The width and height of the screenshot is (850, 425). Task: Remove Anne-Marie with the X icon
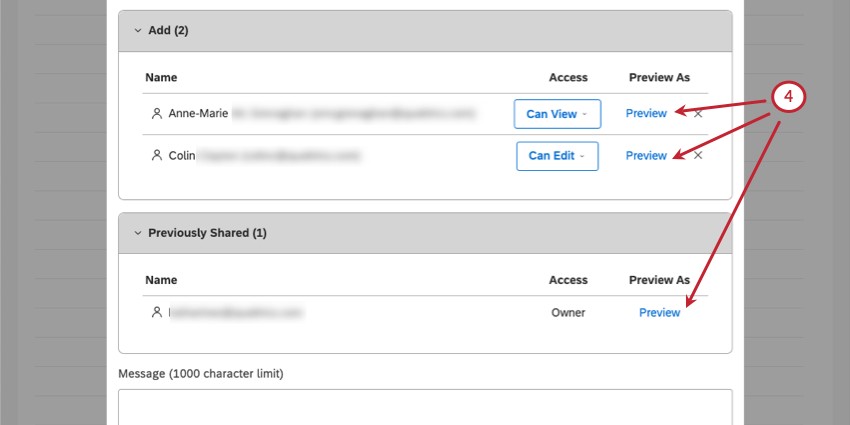[x=698, y=114]
